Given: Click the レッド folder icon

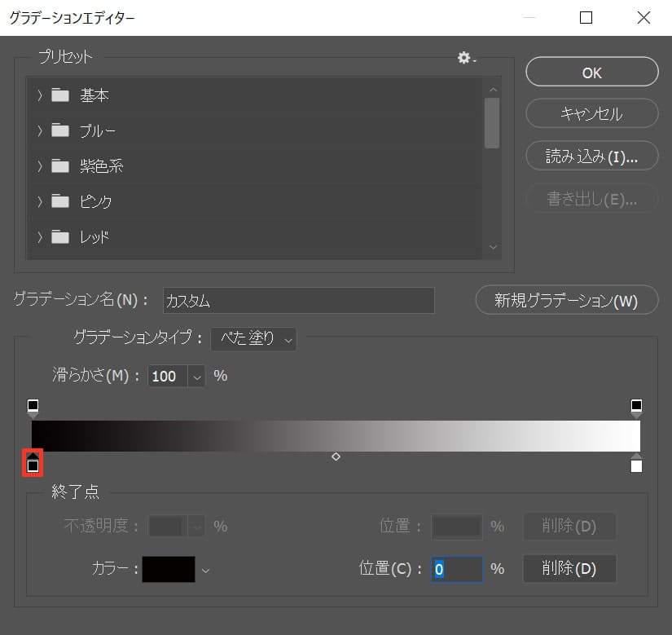Looking at the screenshot, I should tap(60, 236).
